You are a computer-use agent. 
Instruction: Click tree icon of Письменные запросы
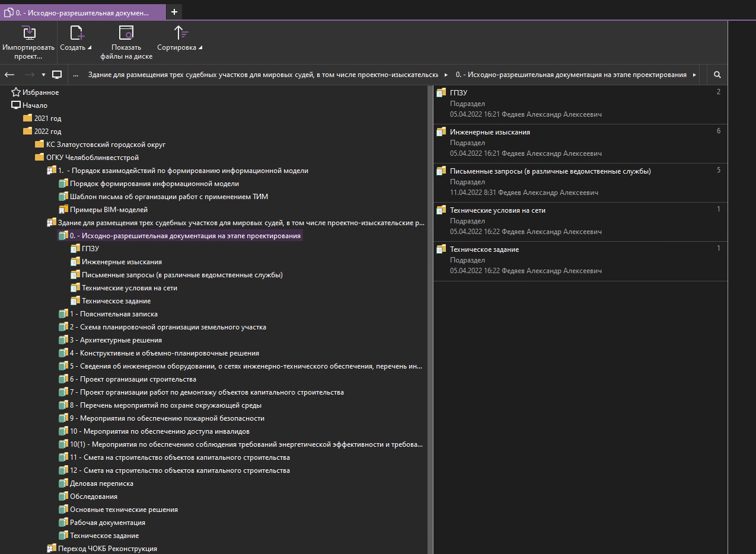(75, 275)
